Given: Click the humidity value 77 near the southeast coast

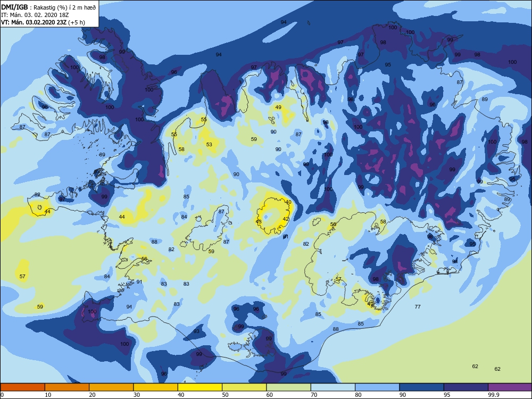Looking at the screenshot, I should point(418,307).
